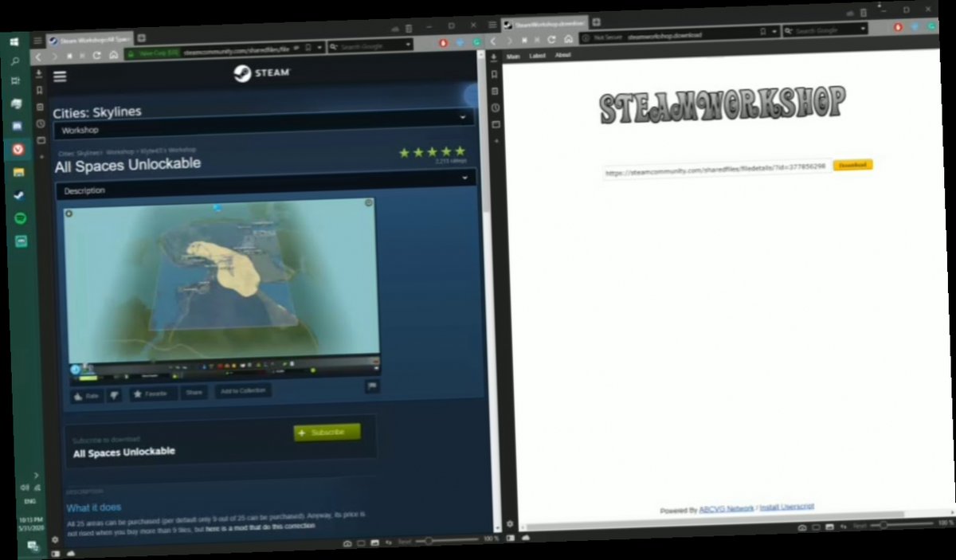
Task: Click the yellow Download button
Action: point(852,165)
